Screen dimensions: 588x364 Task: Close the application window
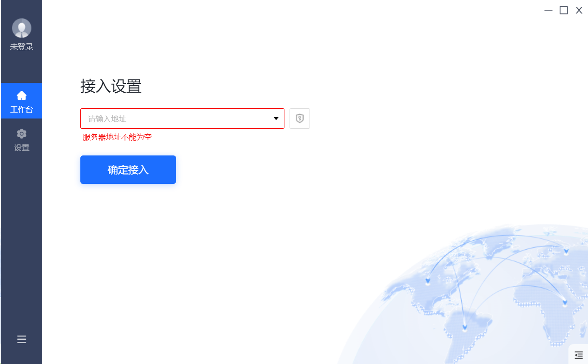click(579, 11)
